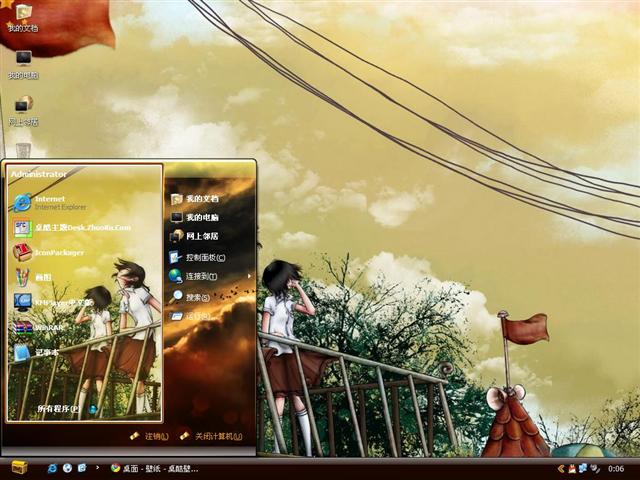Switch to 桌面 - 壁纸 Chrome taskbar window
Screen dimensions: 640x480
(x=154, y=469)
